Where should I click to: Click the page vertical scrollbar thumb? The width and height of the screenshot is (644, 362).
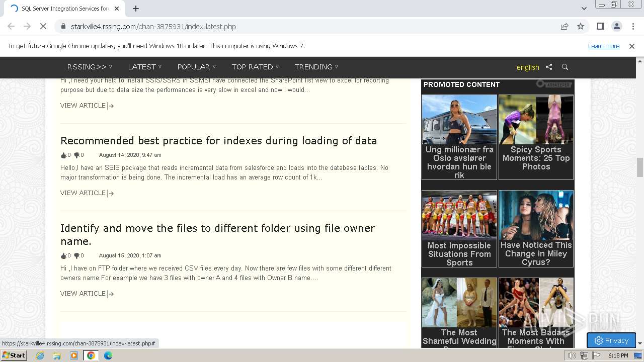pyautogui.click(x=640, y=167)
